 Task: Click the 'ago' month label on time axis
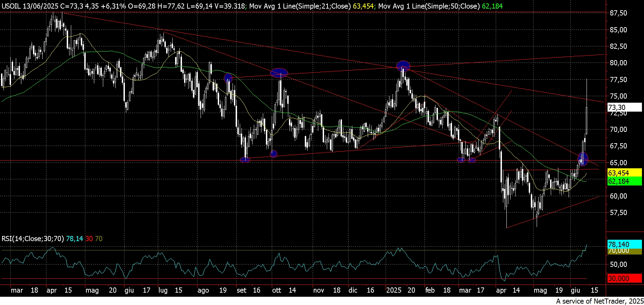pyautogui.click(x=203, y=290)
